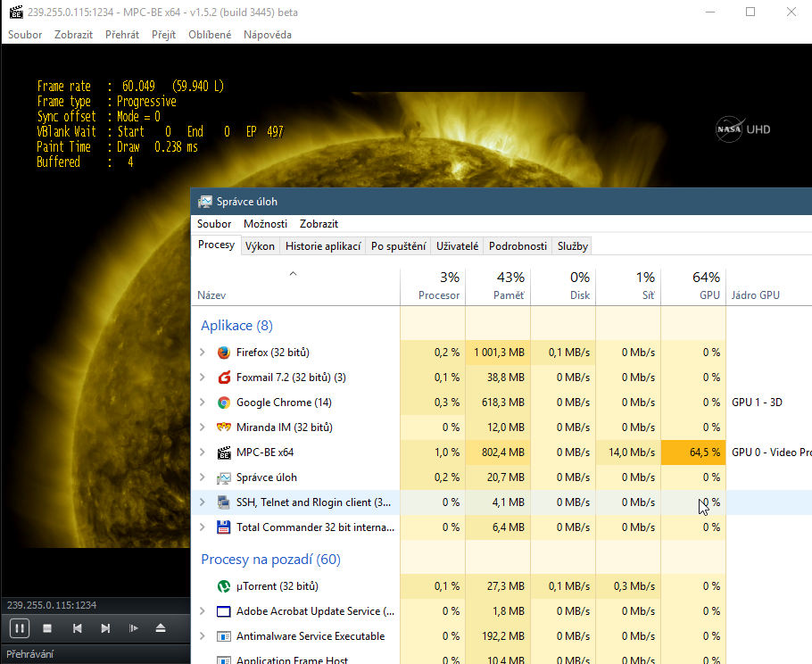
Task: Expand the Firefox (32 bitů) process group
Action: (203, 353)
